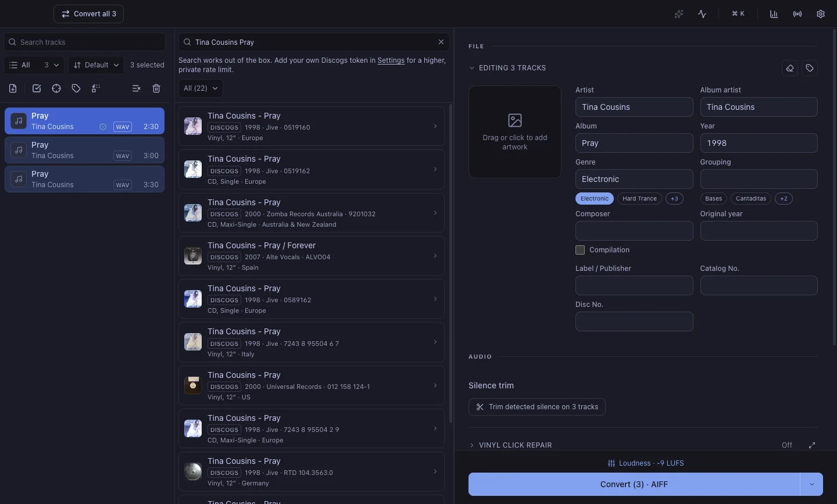The height and width of the screenshot is (504, 837).
Task: Show more genres via the +3 chip
Action: [674, 199]
